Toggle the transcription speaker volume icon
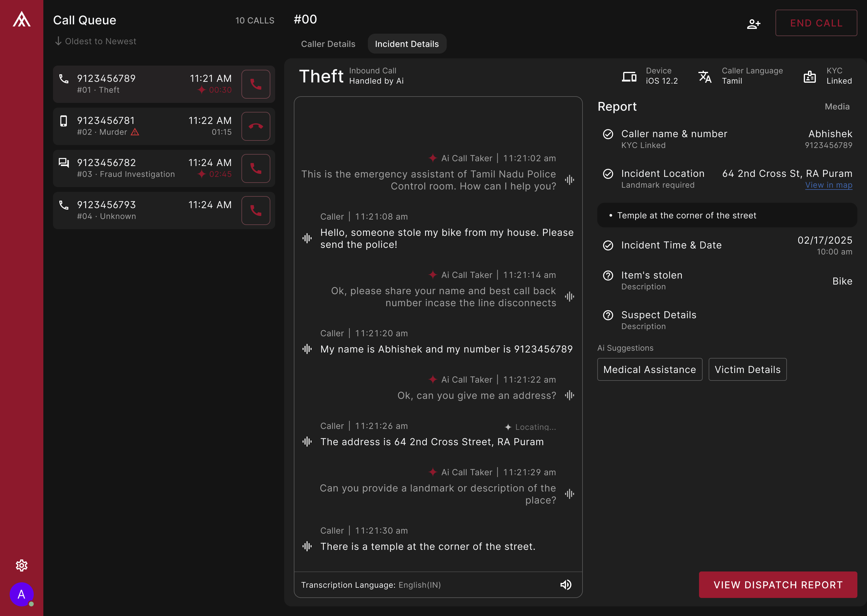 click(x=566, y=584)
